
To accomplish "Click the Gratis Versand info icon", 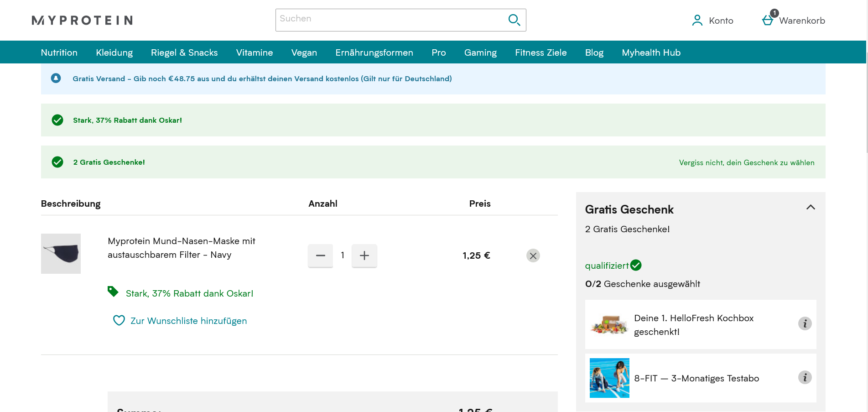I will click(x=56, y=78).
